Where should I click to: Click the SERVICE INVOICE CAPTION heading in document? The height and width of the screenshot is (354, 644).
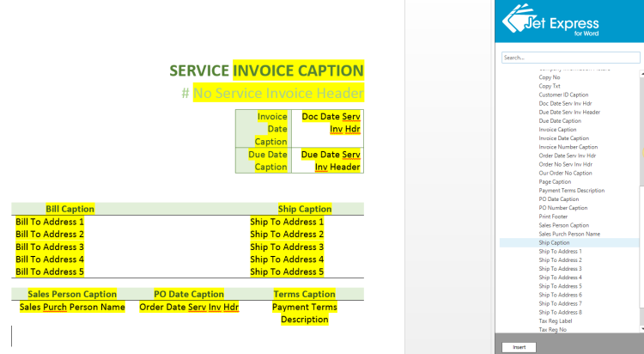266,70
